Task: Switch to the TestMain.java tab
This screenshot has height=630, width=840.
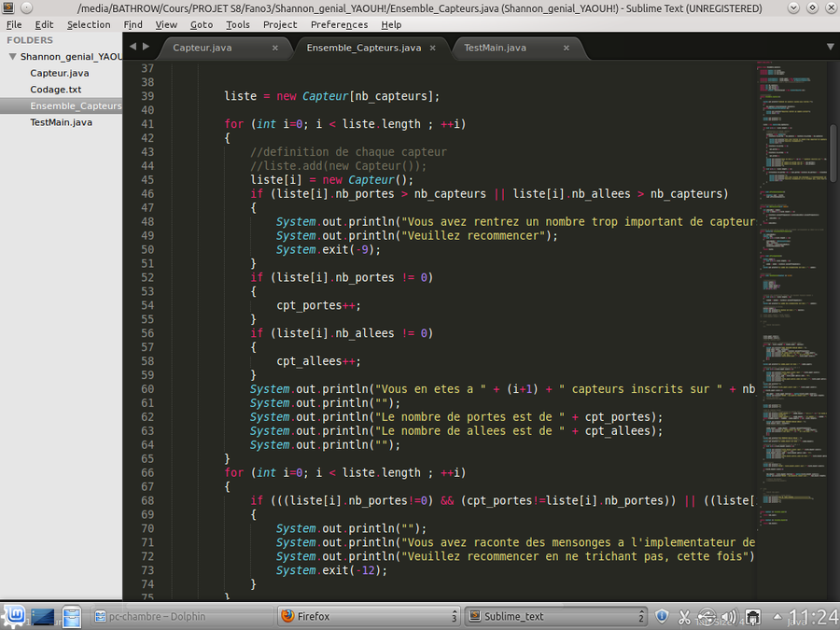Action: click(495, 48)
